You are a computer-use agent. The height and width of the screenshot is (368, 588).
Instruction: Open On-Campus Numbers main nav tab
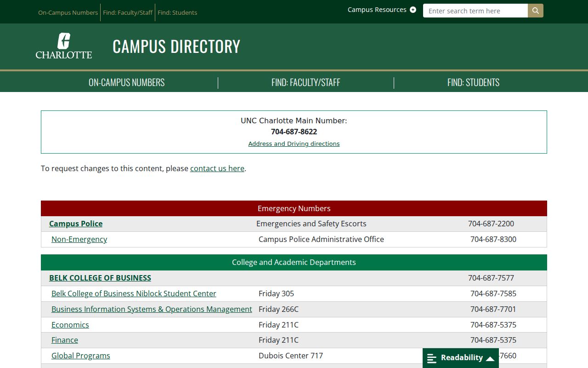click(126, 82)
